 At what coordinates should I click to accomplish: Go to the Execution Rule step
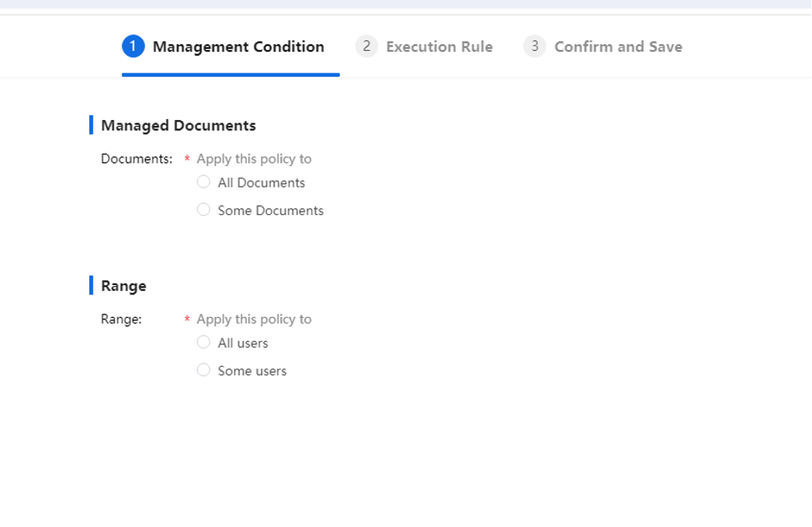pos(424,47)
